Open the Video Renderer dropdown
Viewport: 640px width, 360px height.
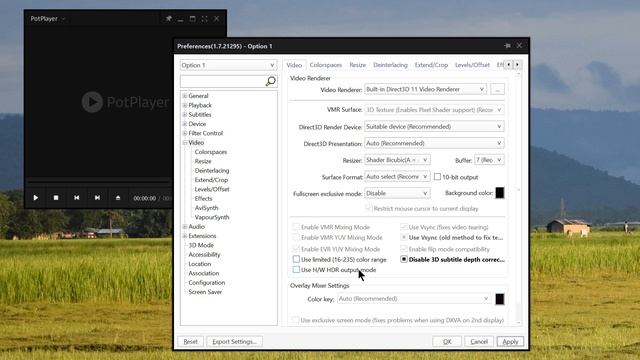pos(425,89)
